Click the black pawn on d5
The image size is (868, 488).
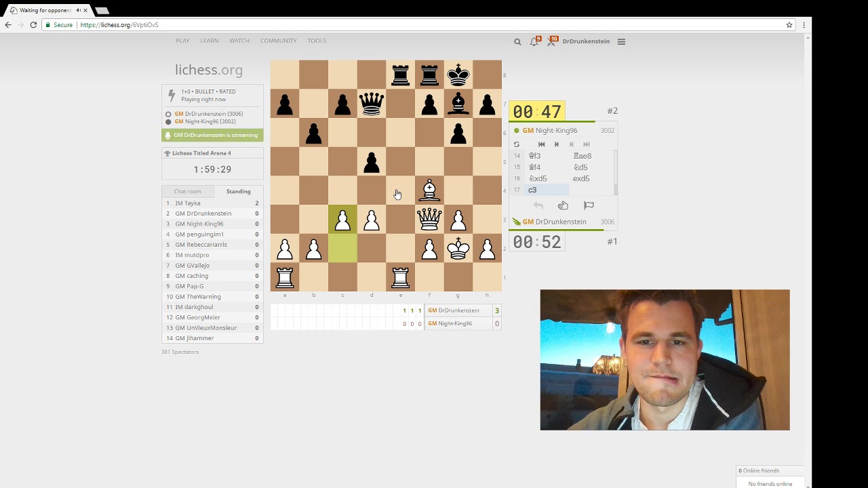pos(372,161)
